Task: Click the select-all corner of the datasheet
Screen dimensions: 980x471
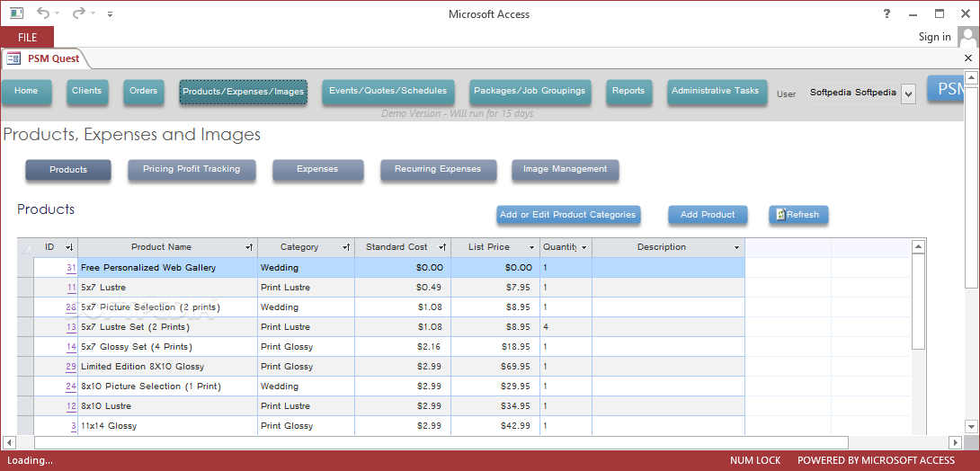Action: pyautogui.click(x=26, y=247)
